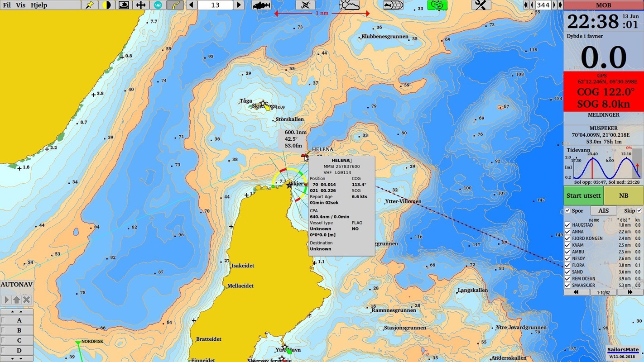
Task: Toggle the Skip checkbox
Action: pos(639,211)
